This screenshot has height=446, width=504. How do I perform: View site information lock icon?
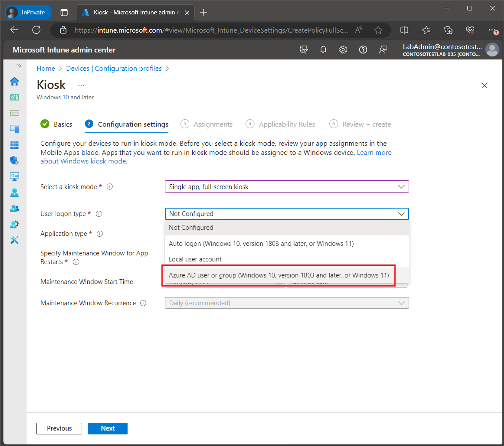[x=63, y=30]
